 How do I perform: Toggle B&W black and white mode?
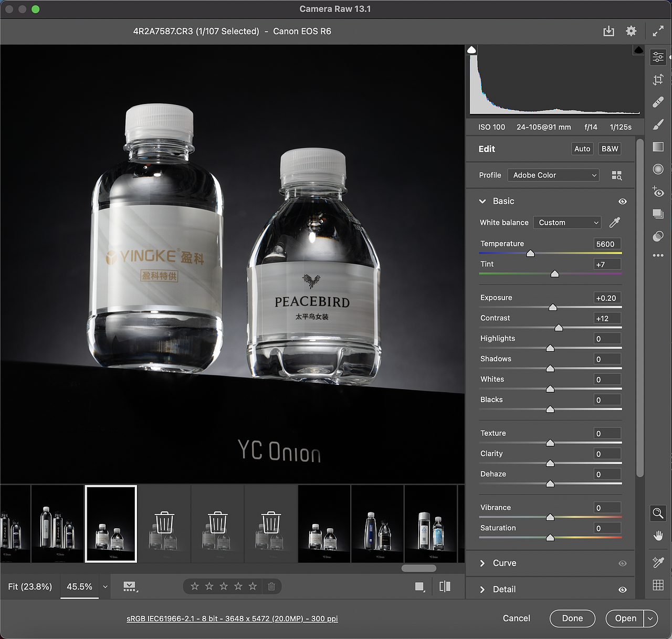pyautogui.click(x=610, y=149)
